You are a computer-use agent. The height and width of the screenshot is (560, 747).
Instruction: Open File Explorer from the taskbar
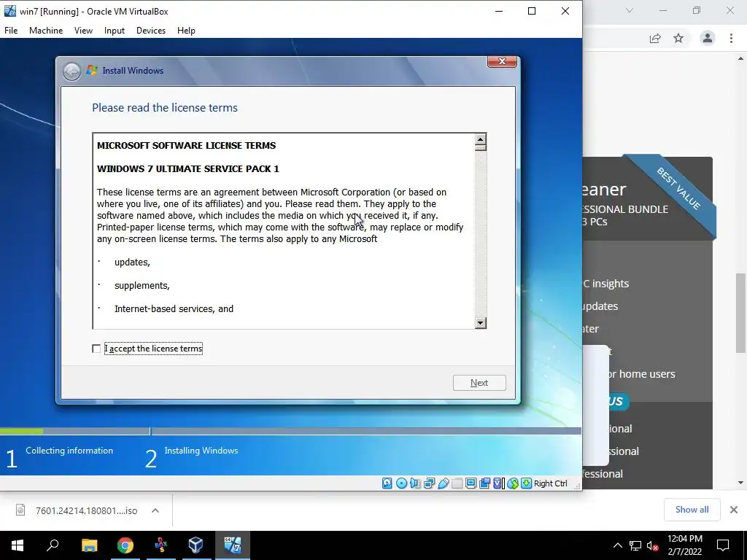89,545
